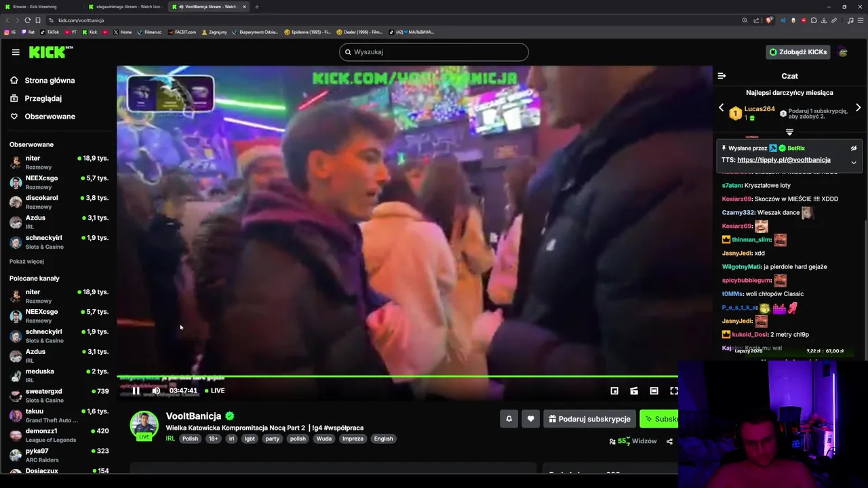868x488 pixels.
Task: Select the 18+ tag
Action: [x=214, y=439]
